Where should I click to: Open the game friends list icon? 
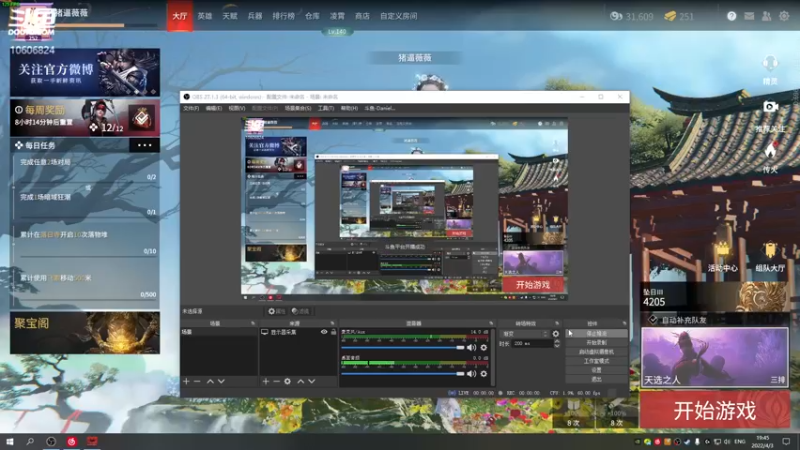pos(766,16)
